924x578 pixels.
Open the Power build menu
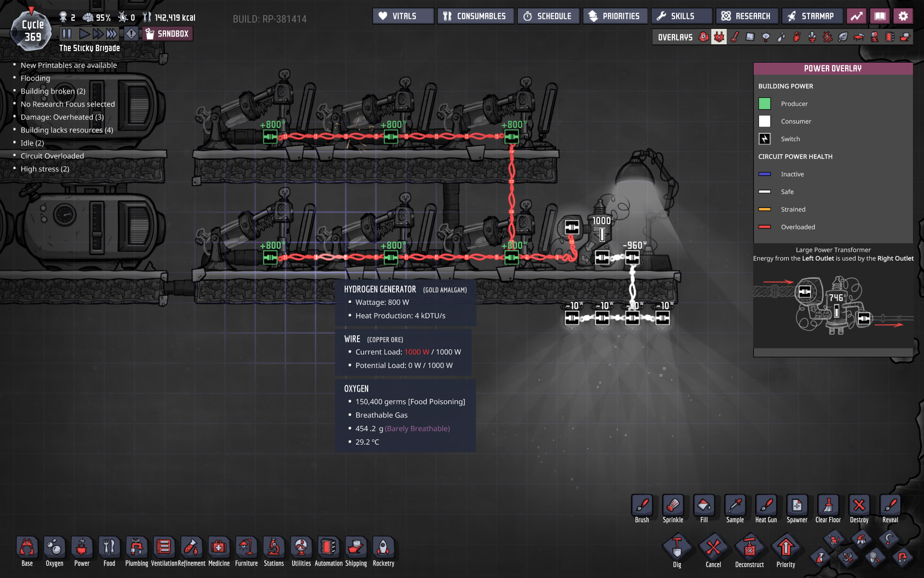click(82, 548)
